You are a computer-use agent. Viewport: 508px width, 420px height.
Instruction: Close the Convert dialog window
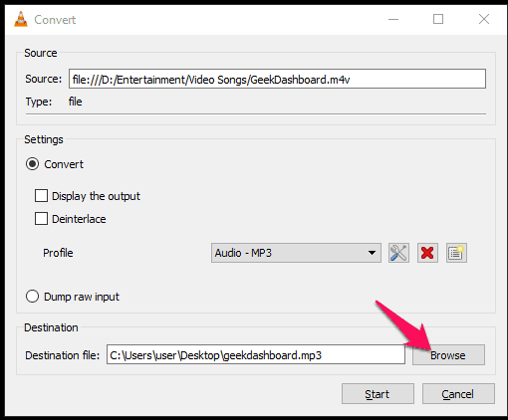484,19
